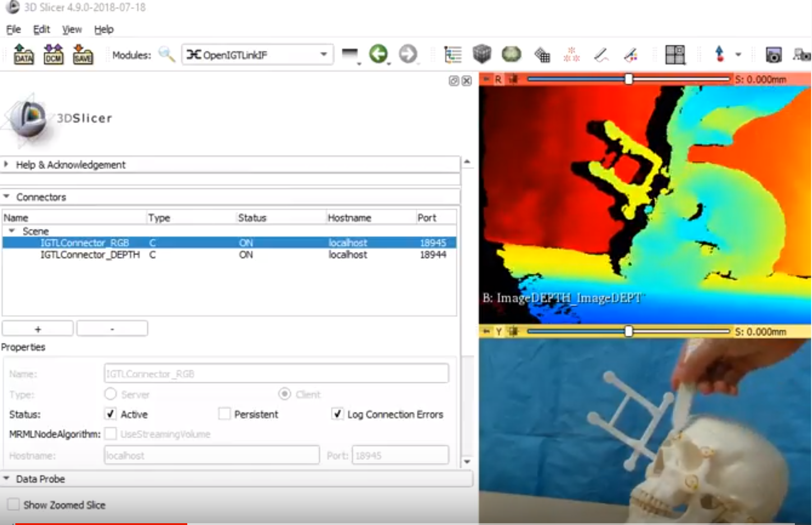Remove selected connector using the minus button
This screenshot has width=812, height=525.
(112, 328)
